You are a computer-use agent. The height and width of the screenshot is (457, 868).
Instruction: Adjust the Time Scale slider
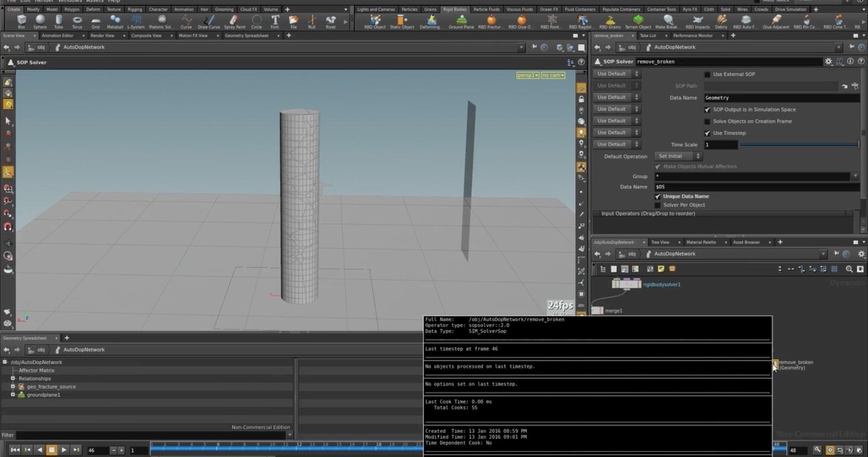tap(799, 145)
